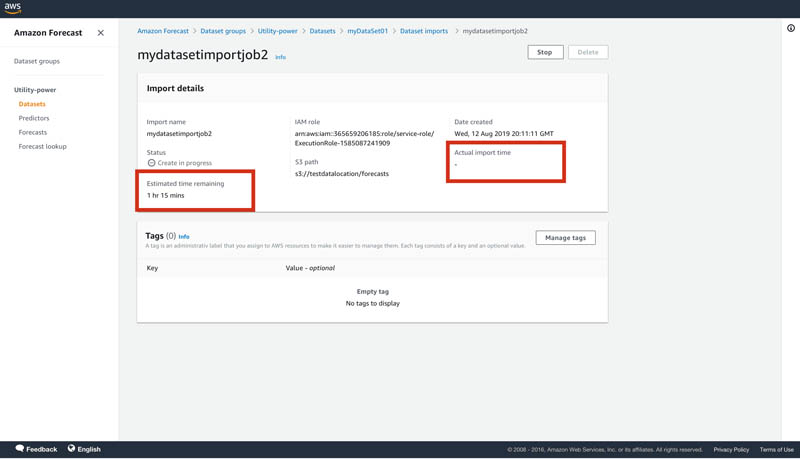
Task: Open the info panel icon at right edge
Action: [790, 28]
